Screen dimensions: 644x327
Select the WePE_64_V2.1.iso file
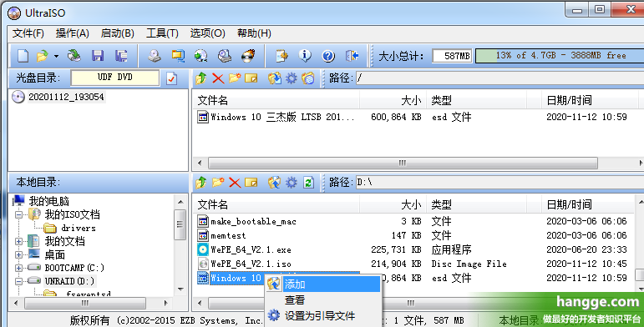point(251,264)
